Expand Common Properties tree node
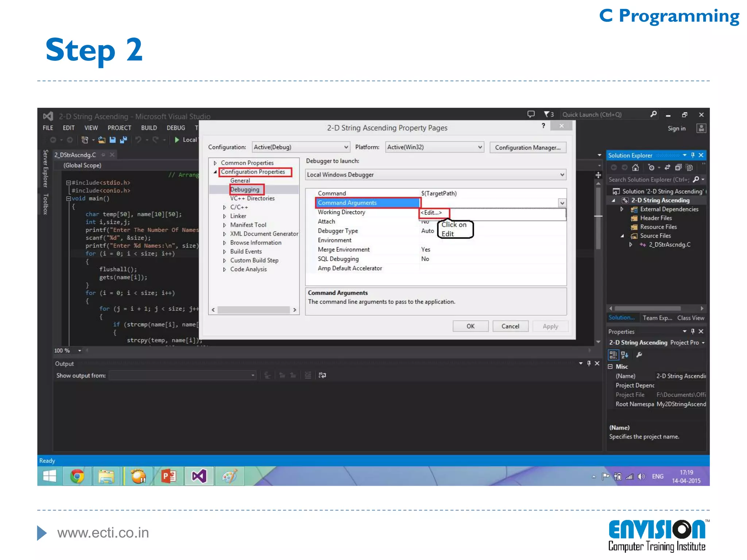This screenshot has width=747, height=560. 215,163
